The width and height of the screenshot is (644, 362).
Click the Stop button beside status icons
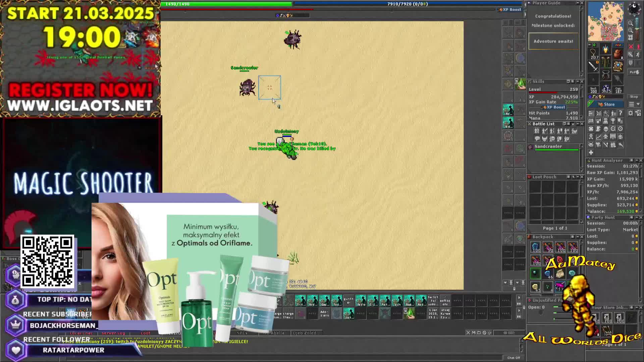point(634,97)
